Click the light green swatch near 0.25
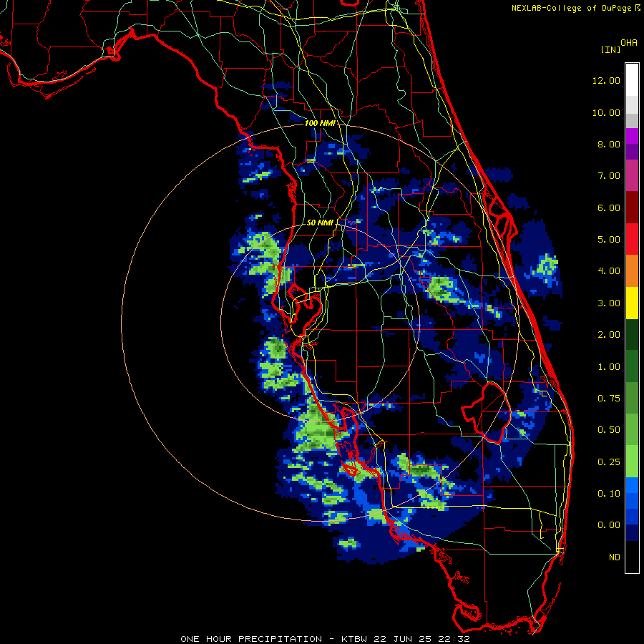 pos(632,462)
